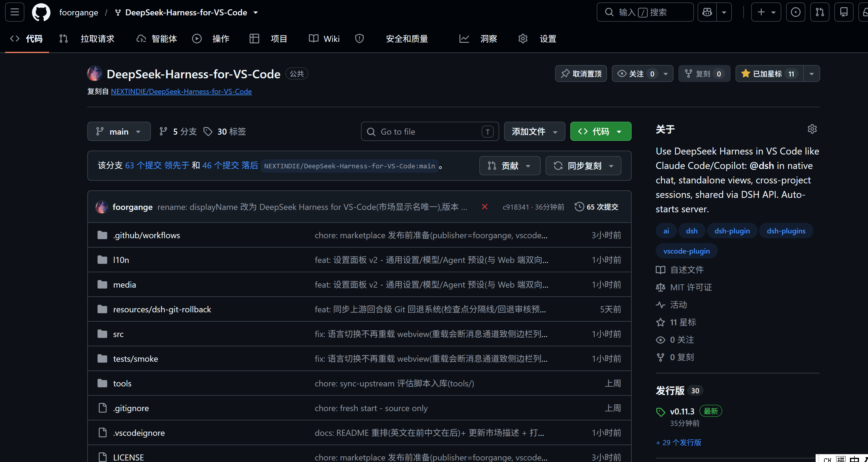Viewport: 868px width, 462px height.
Task: Open the Copilot chat icon
Action: tap(707, 12)
